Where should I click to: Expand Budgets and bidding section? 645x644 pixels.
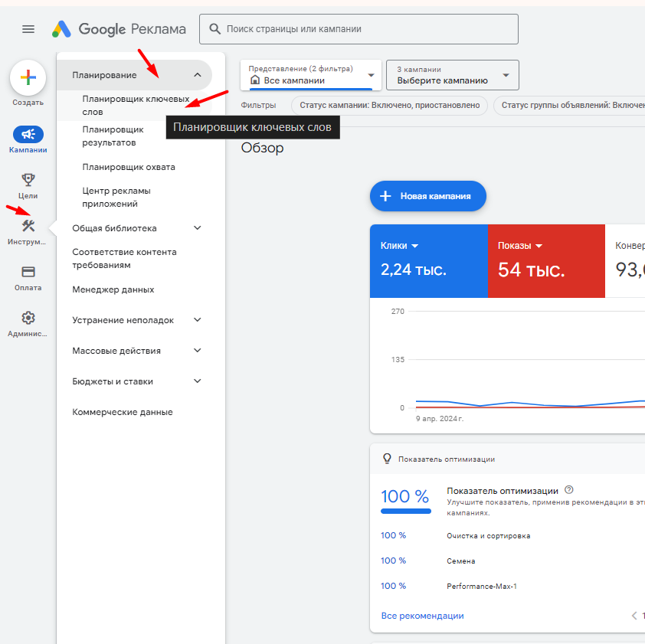tap(197, 381)
